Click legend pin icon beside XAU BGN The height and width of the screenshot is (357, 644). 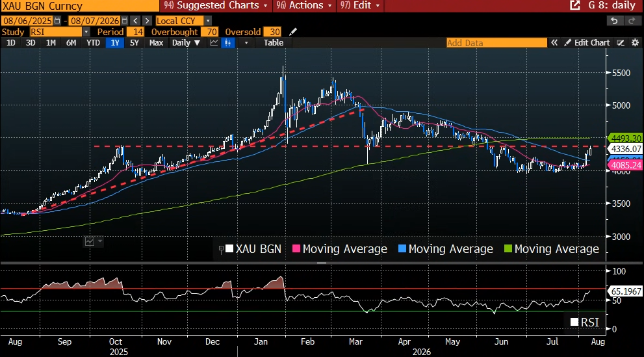click(x=221, y=249)
